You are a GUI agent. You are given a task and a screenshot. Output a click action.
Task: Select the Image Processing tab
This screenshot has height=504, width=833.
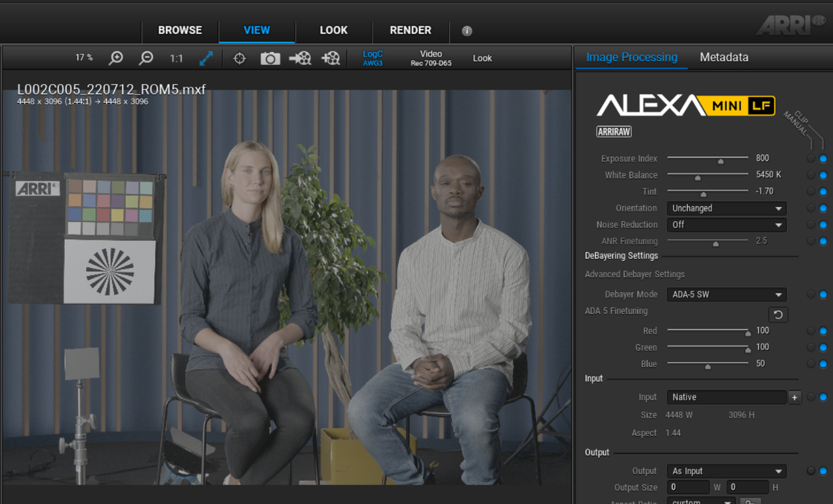click(632, 57)
